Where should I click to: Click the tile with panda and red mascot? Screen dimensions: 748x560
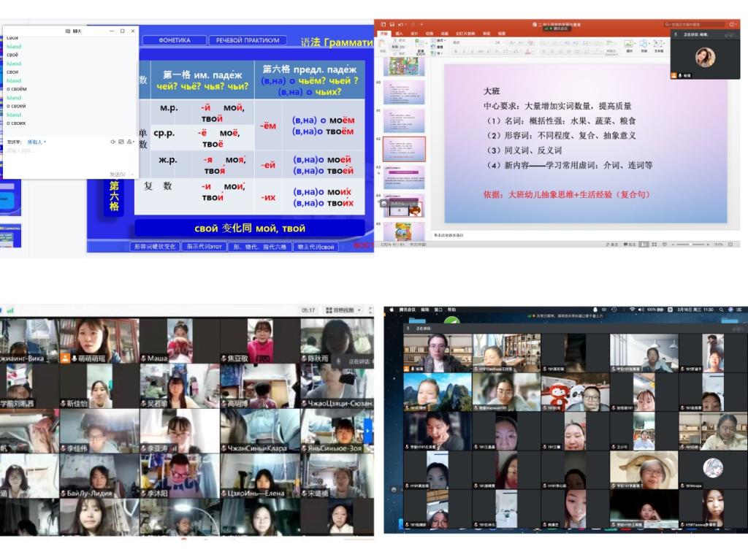pyautogui.click(x=575, y=392)
